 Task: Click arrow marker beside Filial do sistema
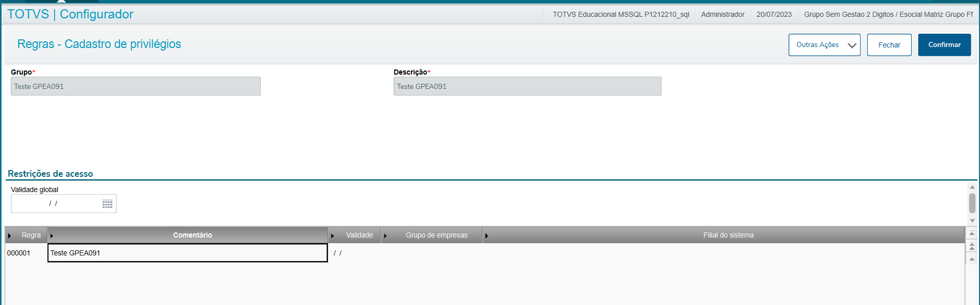(x=486, y=236)
